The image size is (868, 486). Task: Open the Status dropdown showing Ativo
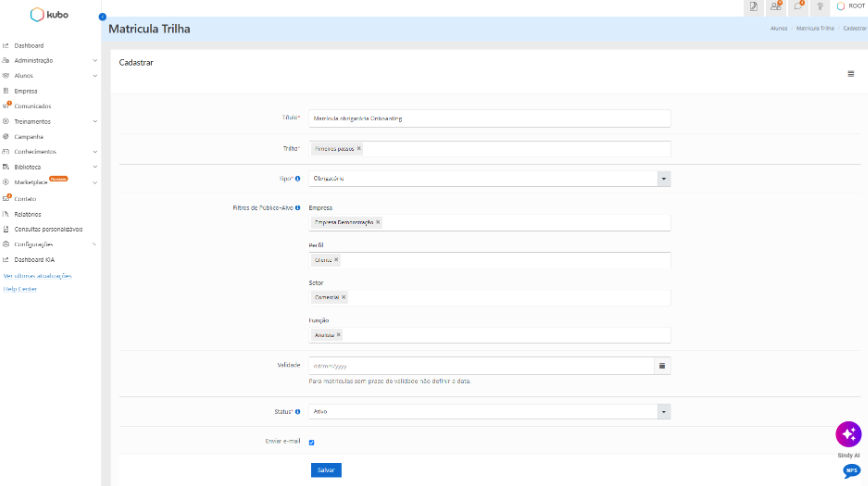click(x=489, y=412)
